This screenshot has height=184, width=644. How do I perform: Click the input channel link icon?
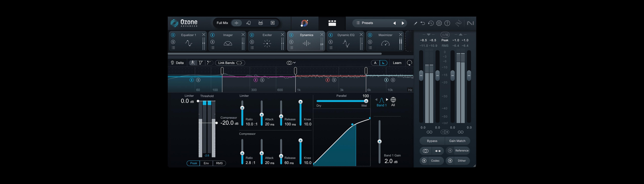tap(429, 132)
